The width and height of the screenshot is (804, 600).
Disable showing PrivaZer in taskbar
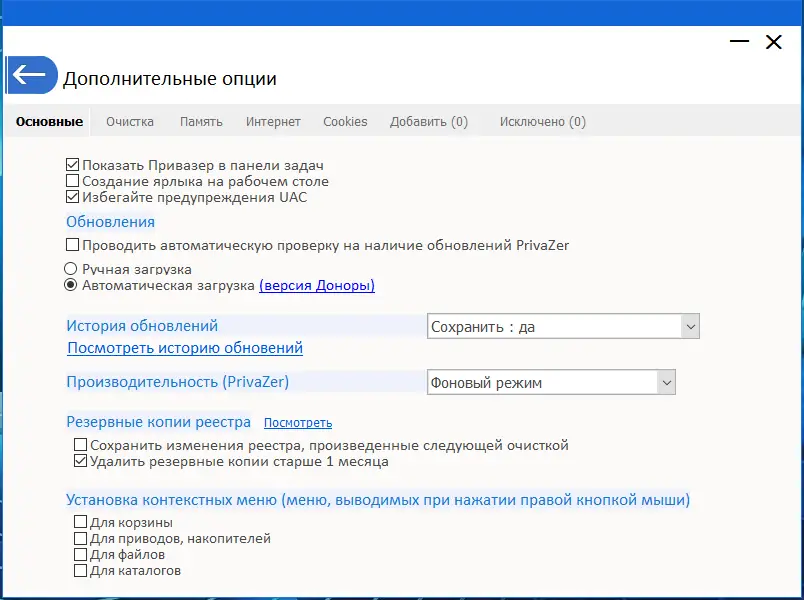(x=73, y=165)
